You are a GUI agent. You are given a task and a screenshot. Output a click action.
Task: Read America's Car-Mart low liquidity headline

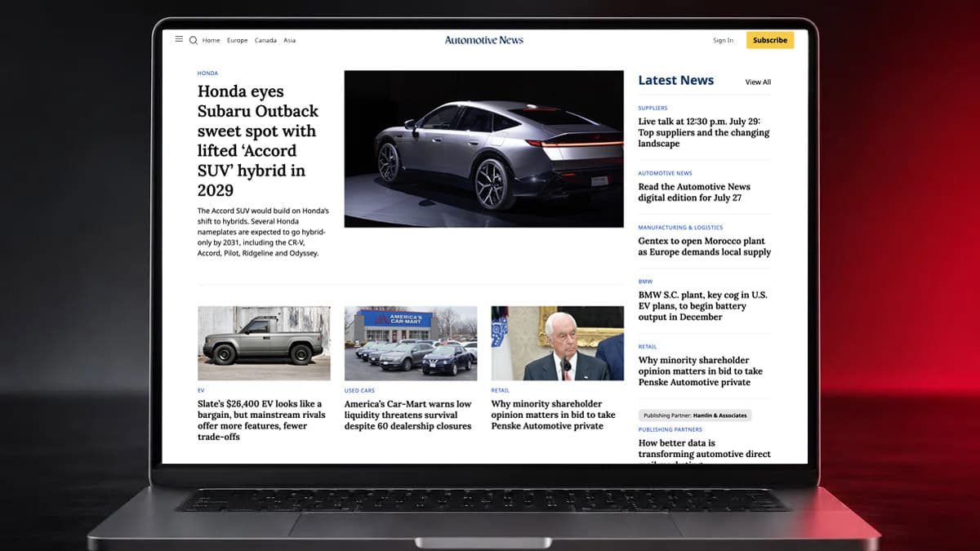point(408,415)
